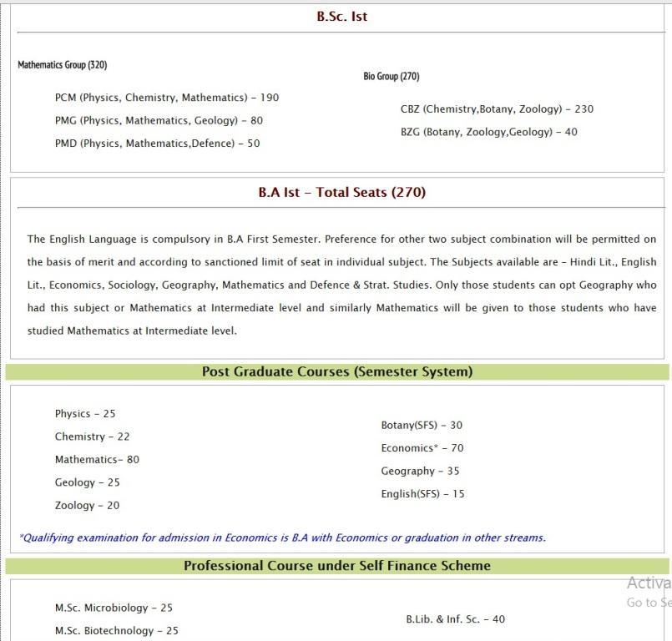
Task: Click the Chemistry – 22 entry
Action: (x=92, y=437)
